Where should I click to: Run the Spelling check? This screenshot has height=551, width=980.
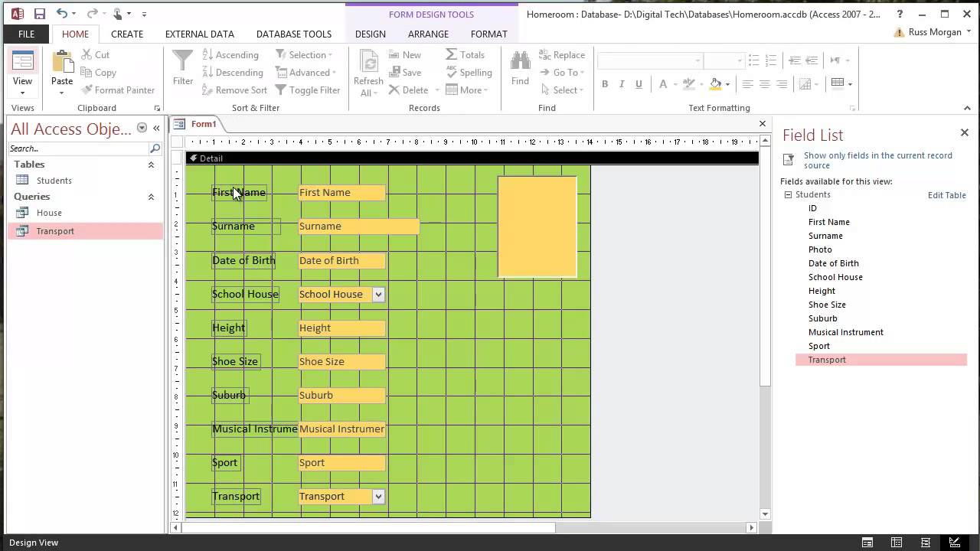(x=469, y=73)
